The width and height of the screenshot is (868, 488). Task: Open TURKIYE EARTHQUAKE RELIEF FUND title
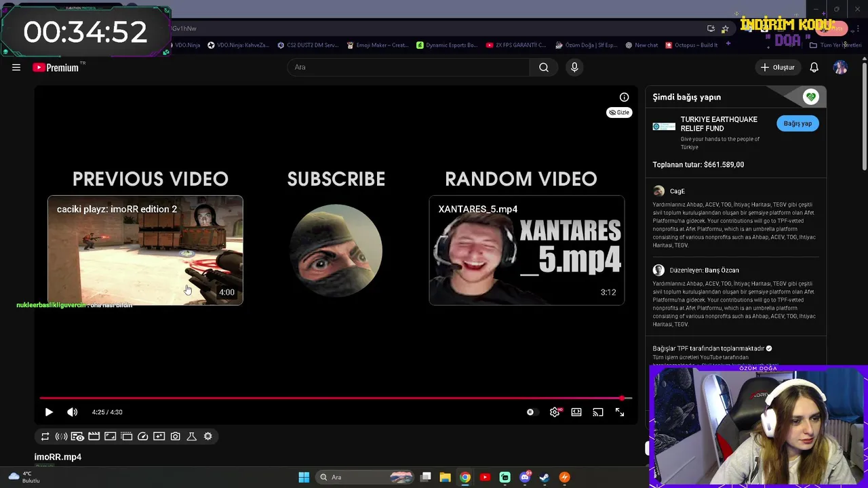719,124
